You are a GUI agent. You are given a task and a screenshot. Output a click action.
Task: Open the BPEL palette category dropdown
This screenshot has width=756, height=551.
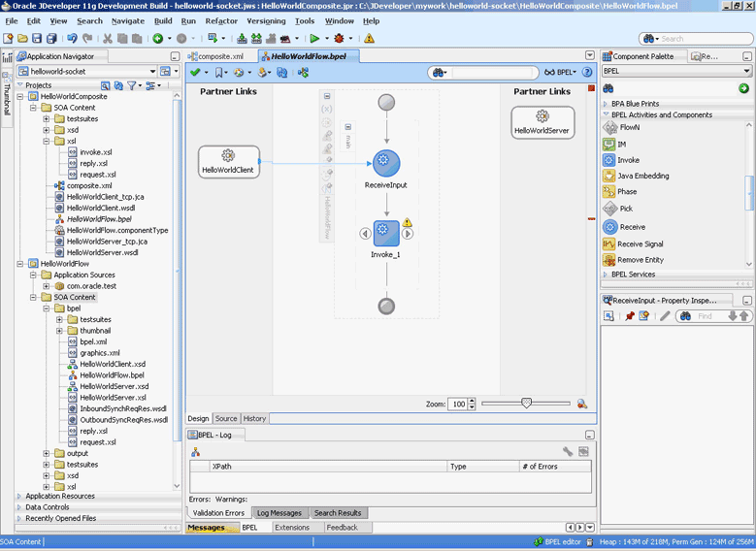click(x=746, y=71)
